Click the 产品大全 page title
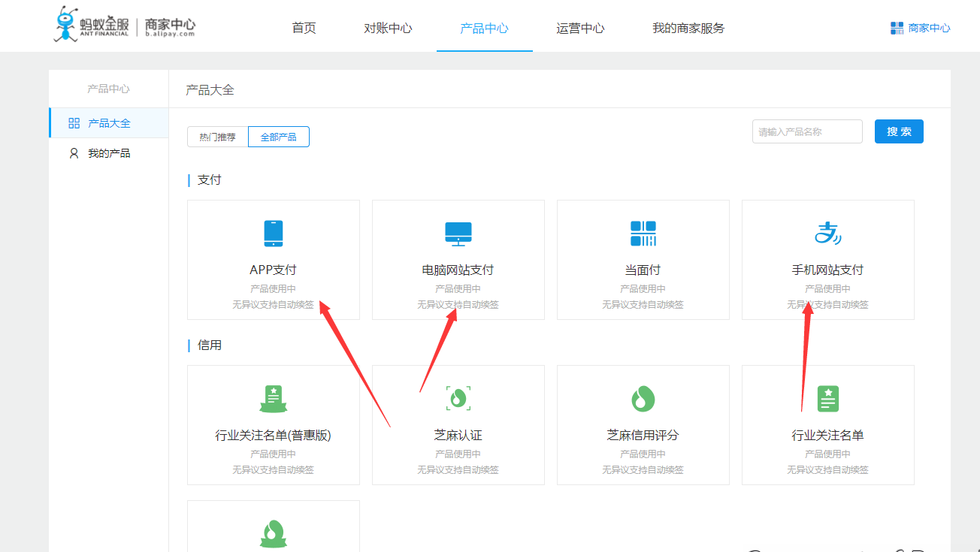 (x=210, y=89)
